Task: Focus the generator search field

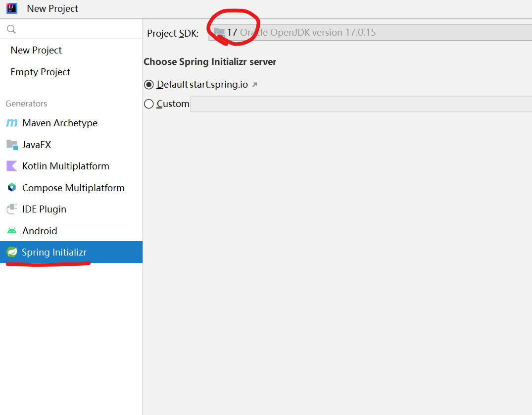Action: click(71, 29)
